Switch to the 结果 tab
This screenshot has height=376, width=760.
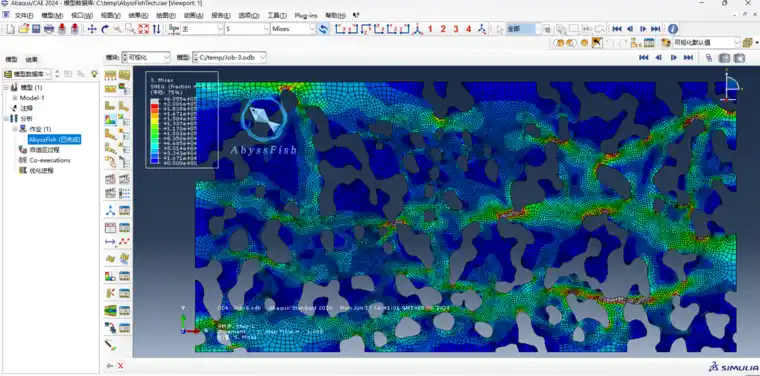(x=32, y=60)
